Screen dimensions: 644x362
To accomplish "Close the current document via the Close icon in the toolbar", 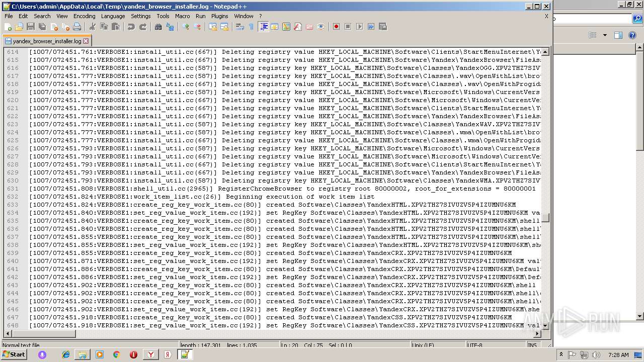I will pos(54,27).
